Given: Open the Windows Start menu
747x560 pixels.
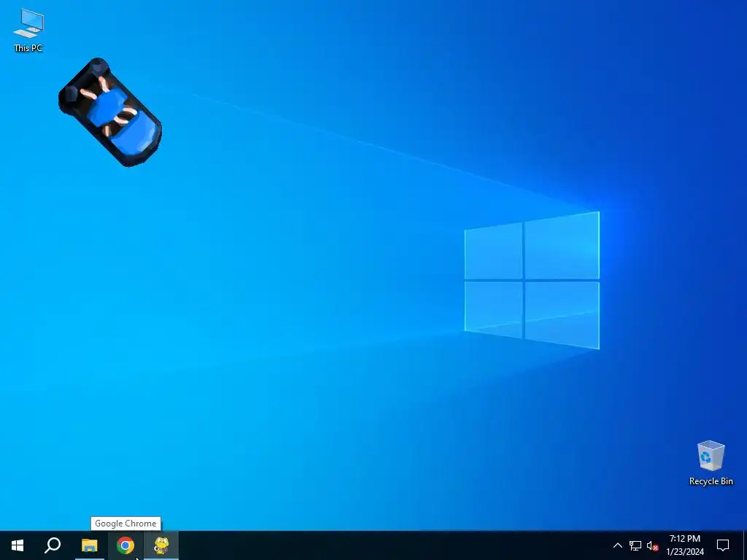Looking at the screenshot, I should 18,545.
